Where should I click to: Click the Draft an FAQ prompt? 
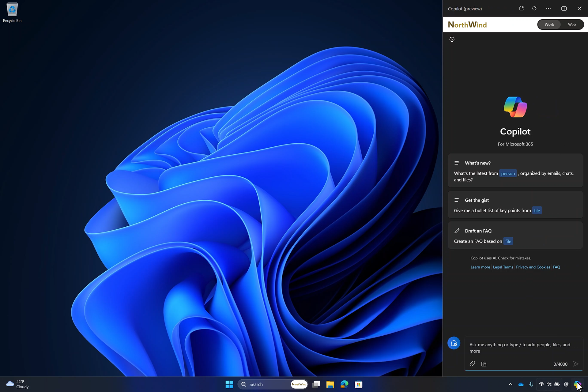[515, 236]
